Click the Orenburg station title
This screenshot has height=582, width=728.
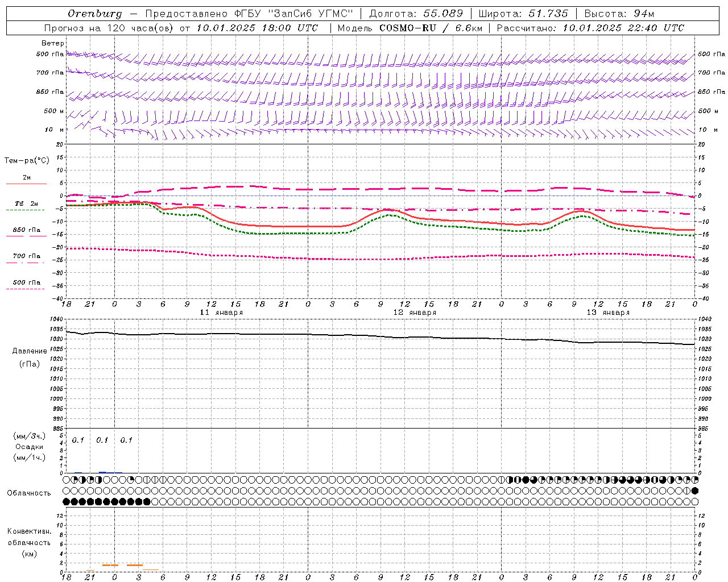coord(94,13)
